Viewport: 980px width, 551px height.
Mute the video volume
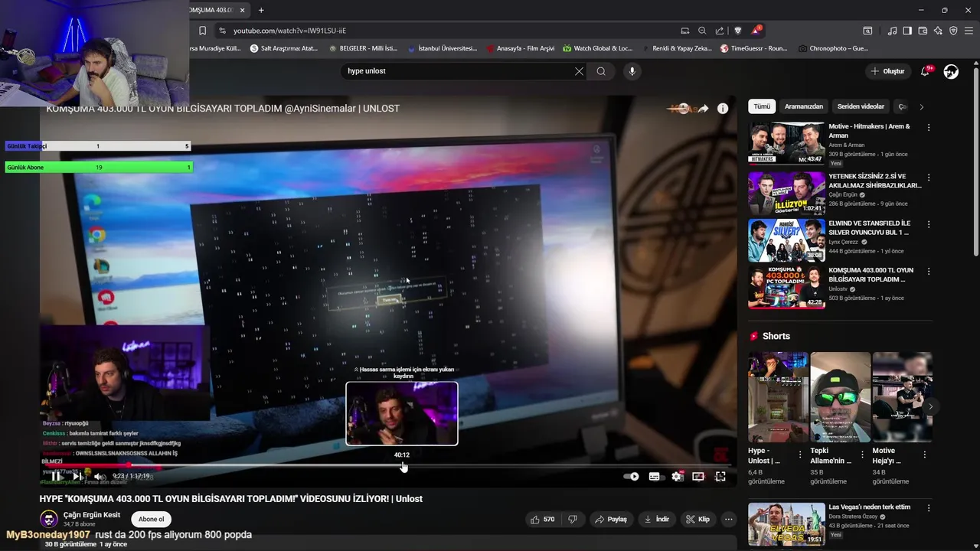click(100, 476)
